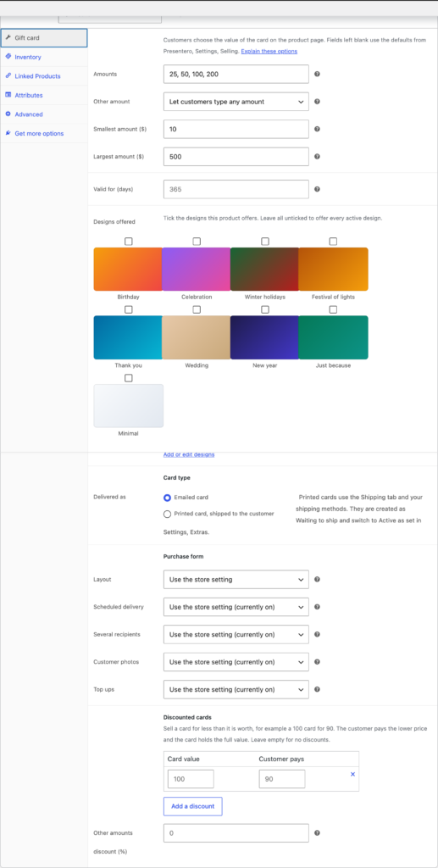
Task: Click help icon beside Smallest amount
Action: [x=318, y=129]
